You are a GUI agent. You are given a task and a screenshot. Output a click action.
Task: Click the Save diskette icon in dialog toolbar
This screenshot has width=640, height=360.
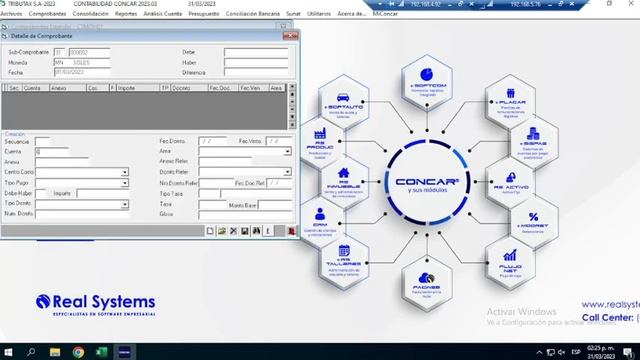point(244,231)
